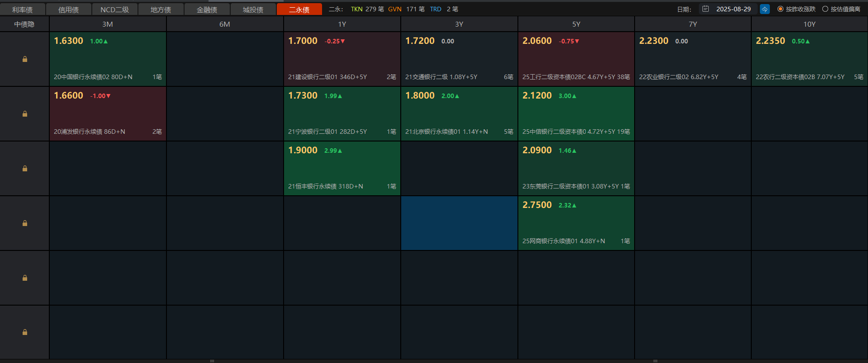Click the lock icon in the third row
This screenshot has width=868, height=363.
(x=25, y=169)
